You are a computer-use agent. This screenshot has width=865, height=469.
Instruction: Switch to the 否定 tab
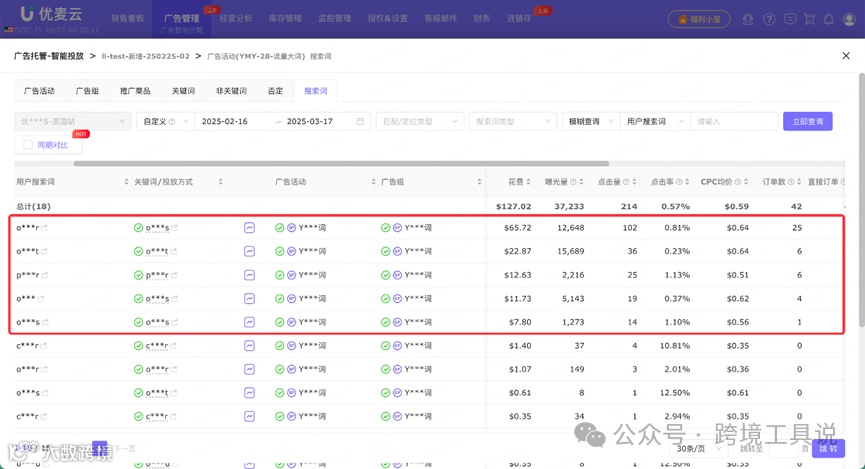275,91
